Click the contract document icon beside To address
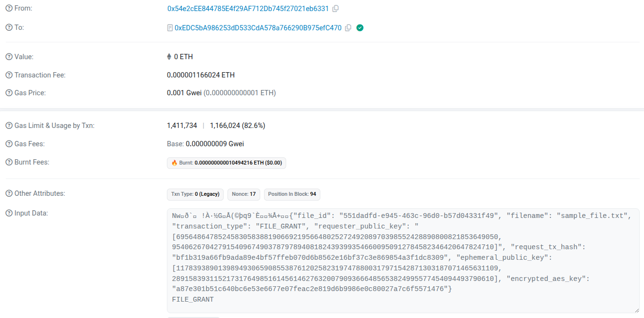Screen dimensions: 644x318 click(x=170, y=28)
